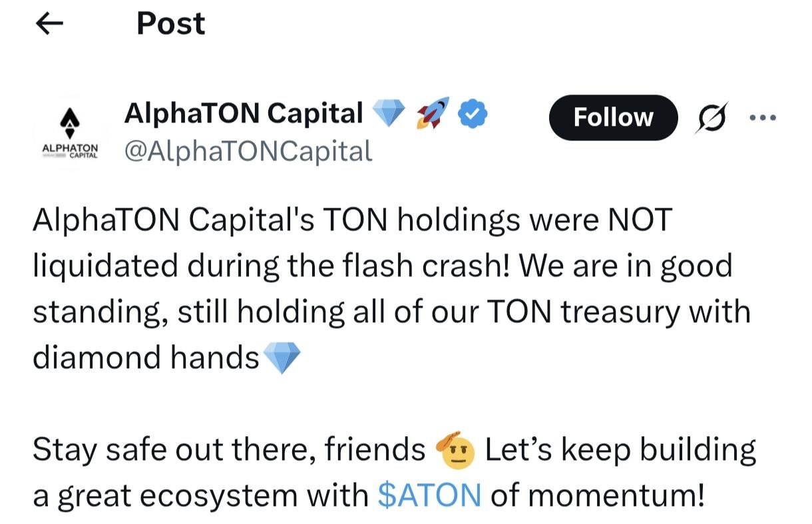The height and width of the screenshot is (524, 812).
Task: Go back using the left arrow
Action: pyautogui.click(x=49, y=25)
